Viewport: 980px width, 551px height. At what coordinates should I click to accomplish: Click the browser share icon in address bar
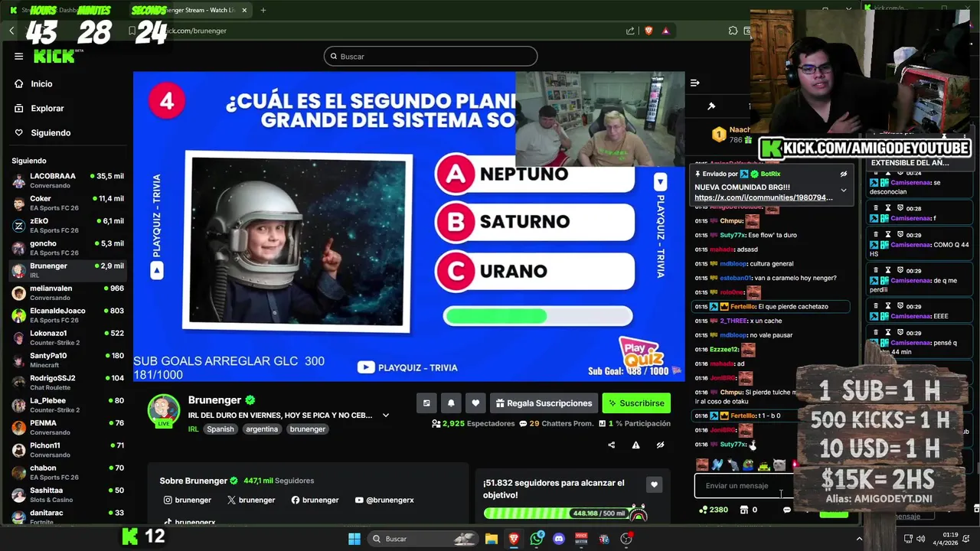point(630,31)
